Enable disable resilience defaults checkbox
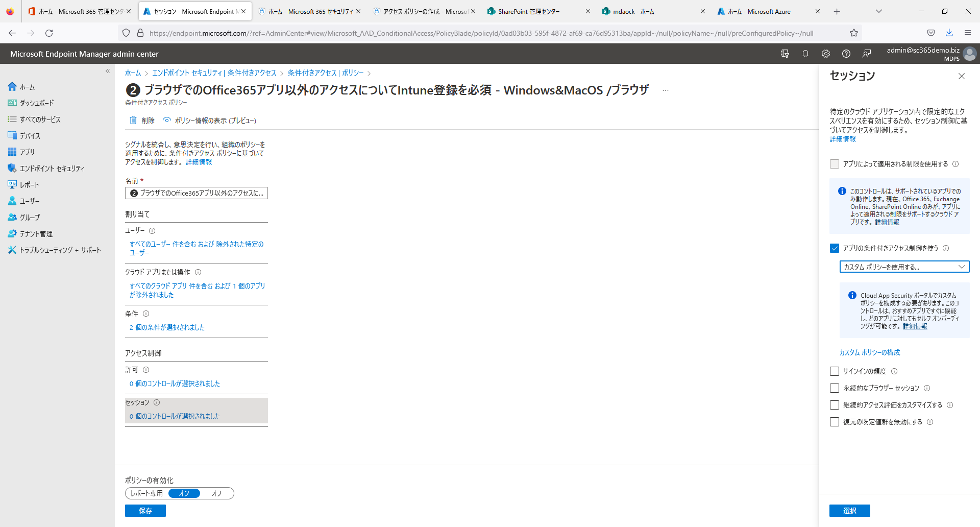The height and width of the screenshot is (527, 980). [835, 422]
